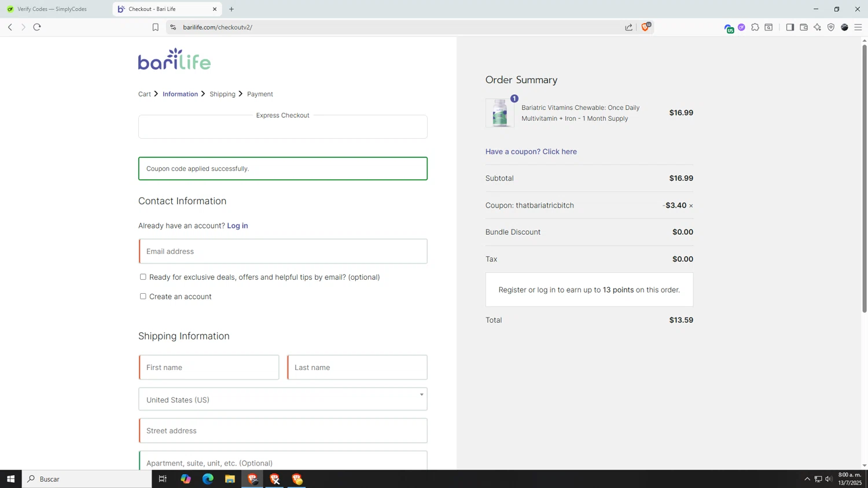Open the extensions puzzle icon
This screenshot has width=868, height=488.
(x=755, y=27)
